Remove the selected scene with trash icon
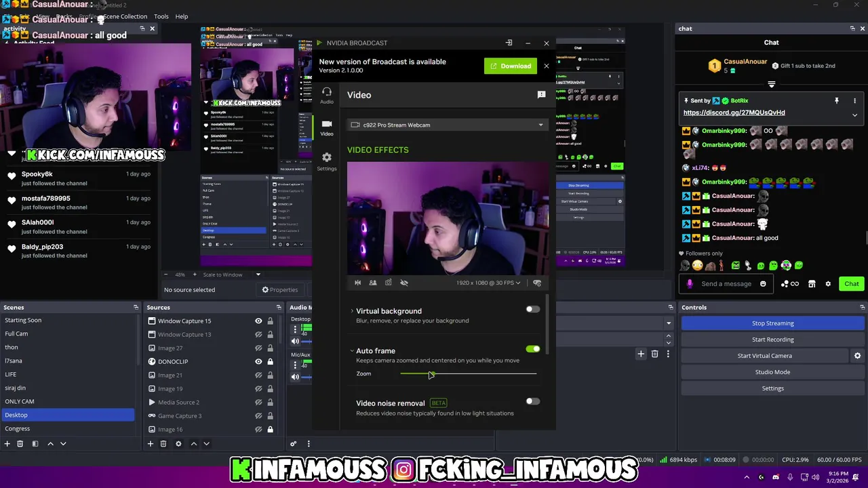 click(x=20, y=444)
